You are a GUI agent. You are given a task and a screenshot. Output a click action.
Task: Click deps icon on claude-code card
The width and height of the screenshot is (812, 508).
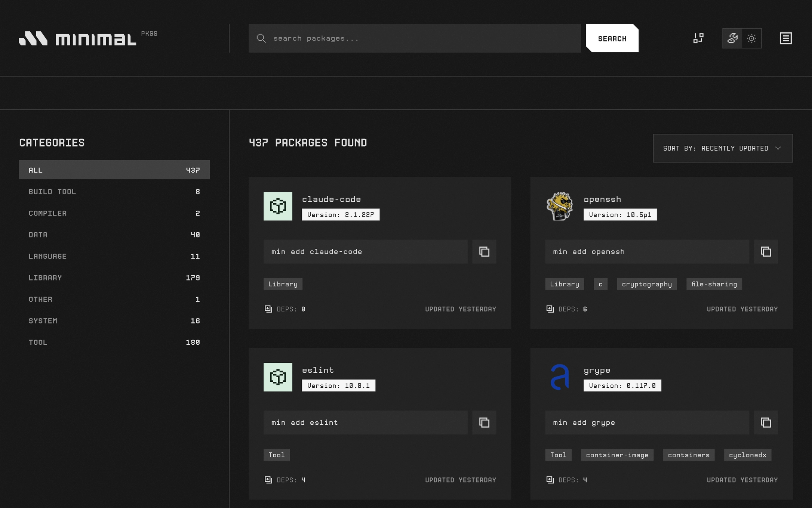click(268, 309)
